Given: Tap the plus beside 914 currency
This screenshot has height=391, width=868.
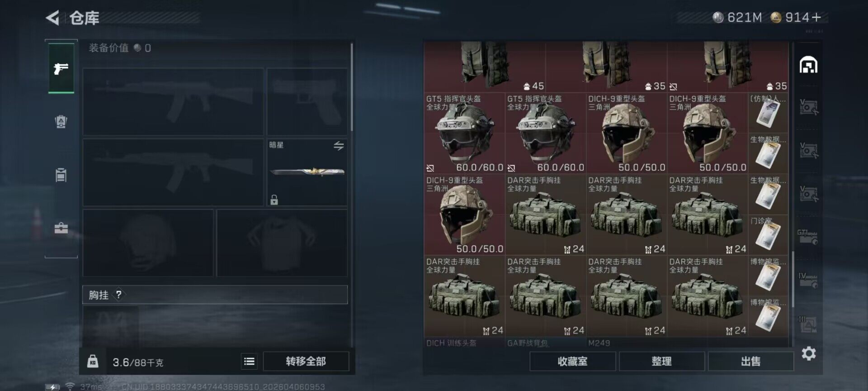Looking at the screenshot, I should [x=816, y=17].
